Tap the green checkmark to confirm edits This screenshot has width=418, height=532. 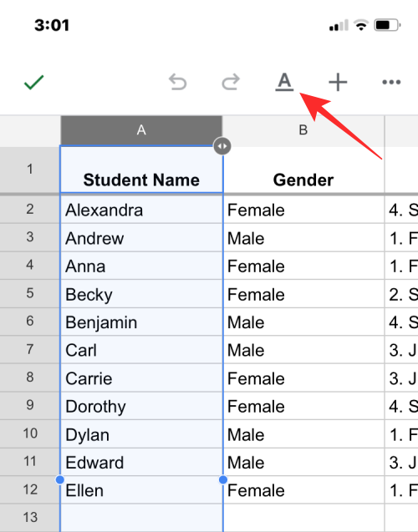click(33, 83)
